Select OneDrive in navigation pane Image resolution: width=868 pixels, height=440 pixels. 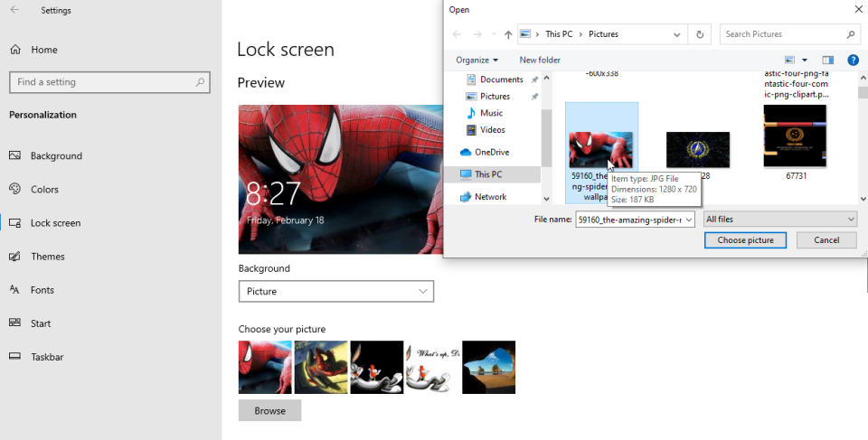(485, 152)
